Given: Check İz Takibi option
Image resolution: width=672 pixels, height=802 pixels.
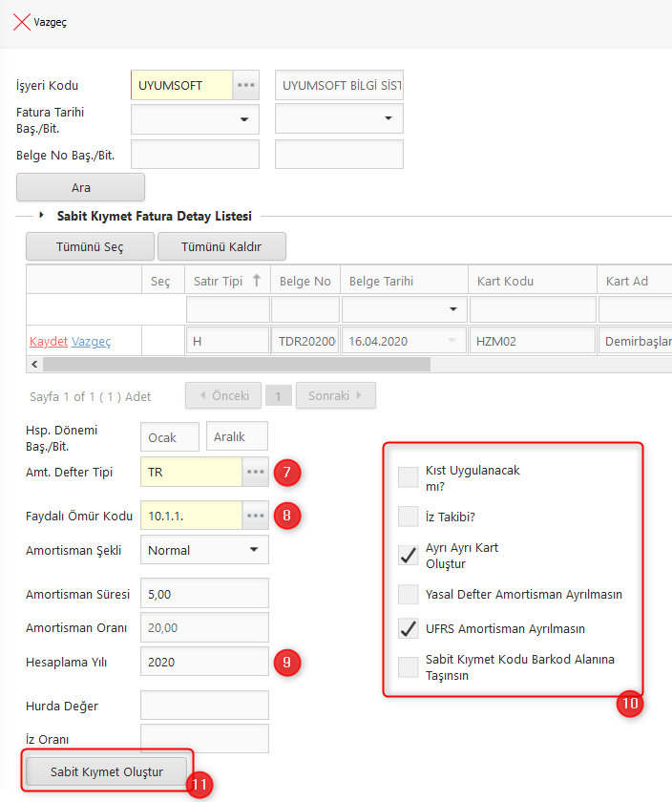Looking at the screenshot, I should [x=409, y=516].
